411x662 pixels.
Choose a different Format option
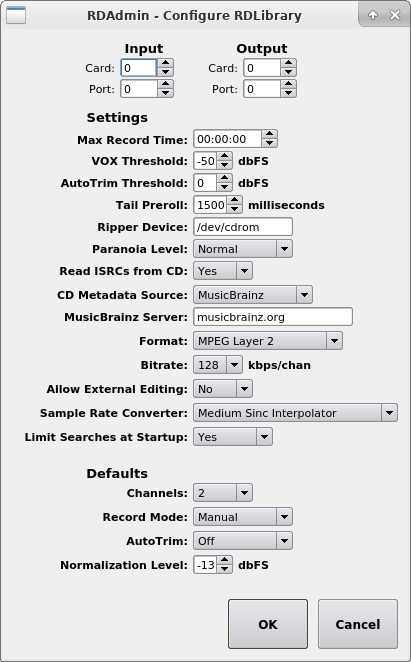[268, 341]
